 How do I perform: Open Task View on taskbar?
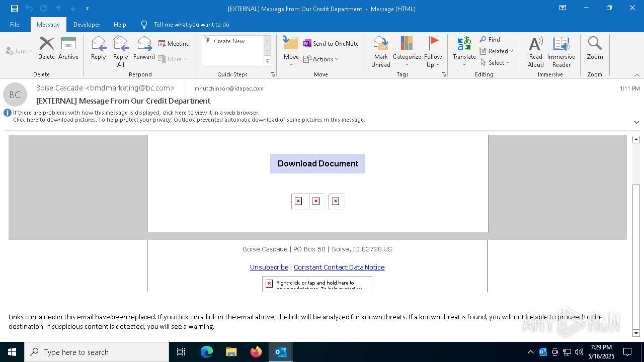click(x=181, y=352)
